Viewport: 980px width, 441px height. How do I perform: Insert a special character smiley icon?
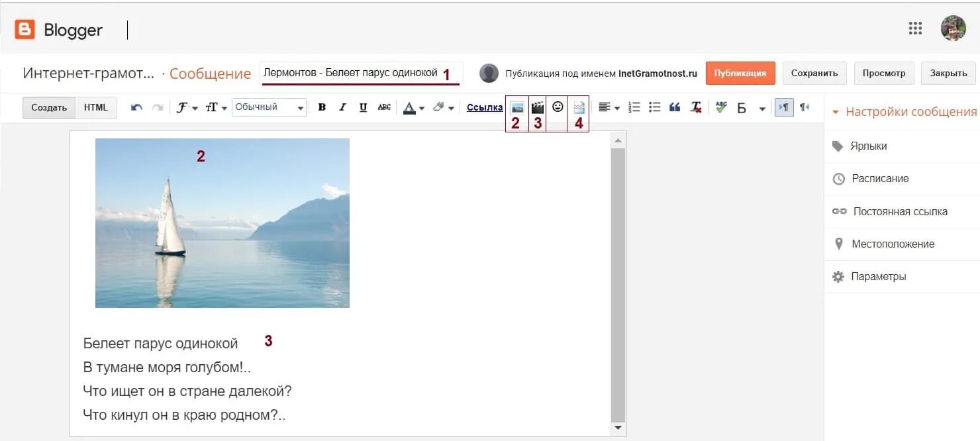point(558,107)
